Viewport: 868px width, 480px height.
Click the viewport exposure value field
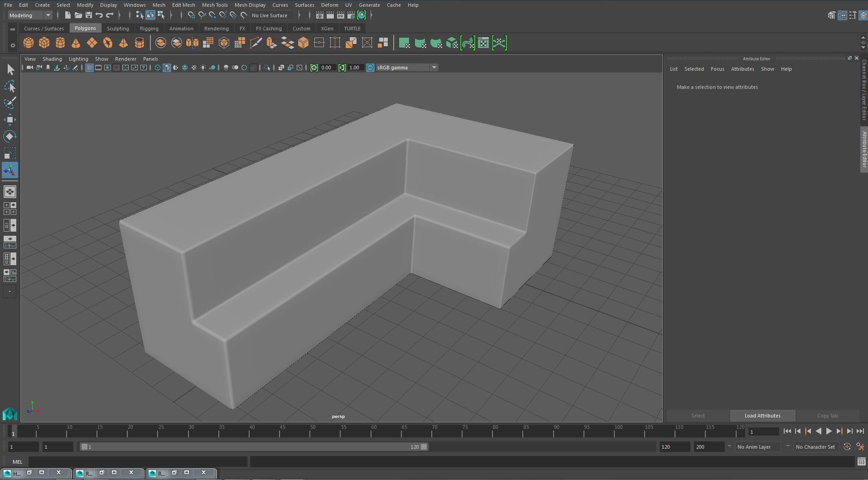327,68
